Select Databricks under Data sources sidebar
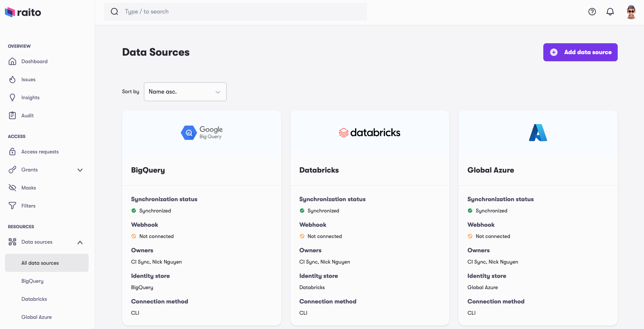 point(34,299)
